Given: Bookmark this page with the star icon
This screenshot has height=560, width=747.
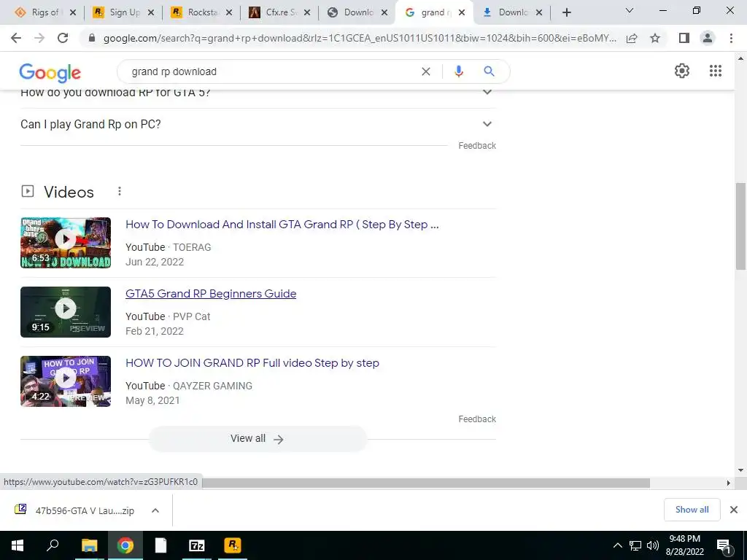Looking at the screenshot, I should point(655,38).
